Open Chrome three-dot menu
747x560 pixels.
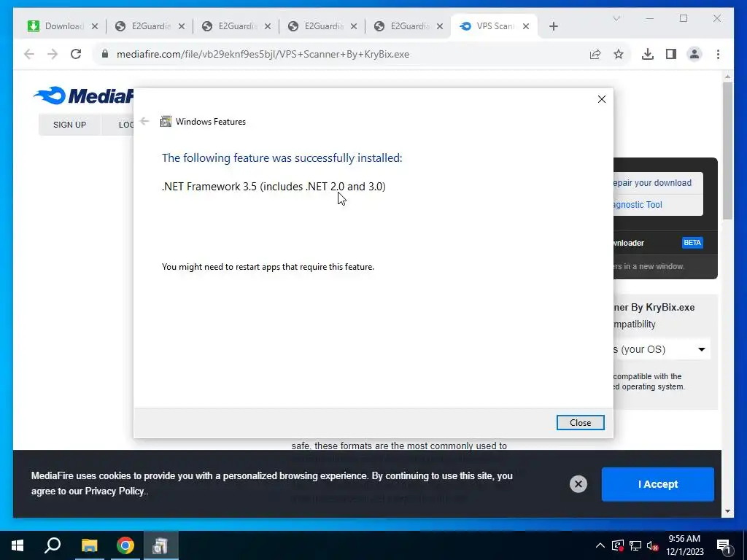[x=718, y=54]
